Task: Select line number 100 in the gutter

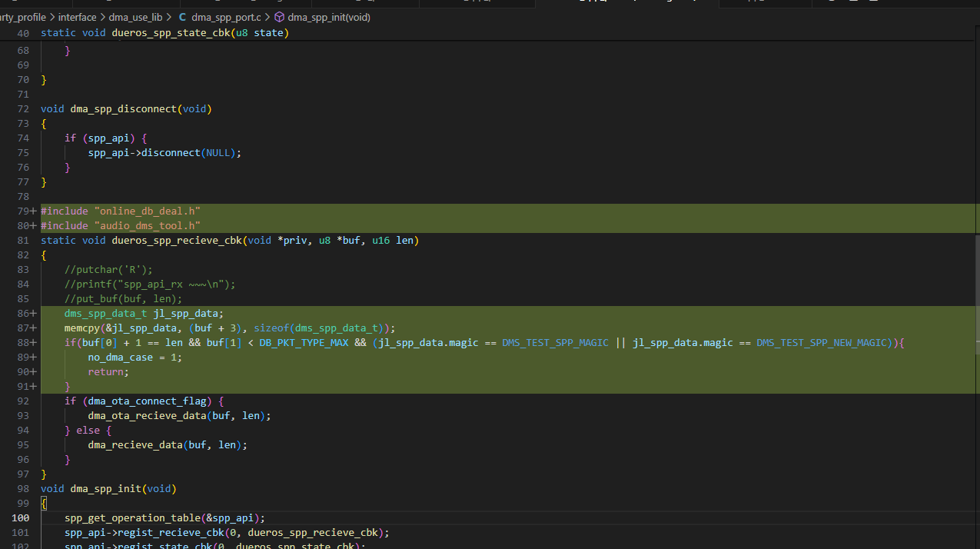Action: (x=21, y=517)
